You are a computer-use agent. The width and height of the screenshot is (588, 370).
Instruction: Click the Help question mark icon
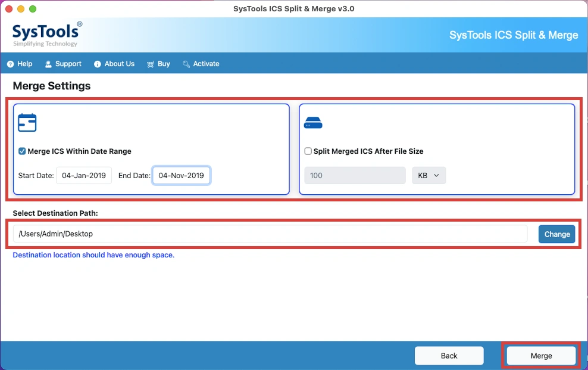pyautogui.click(x=10, y=64)
